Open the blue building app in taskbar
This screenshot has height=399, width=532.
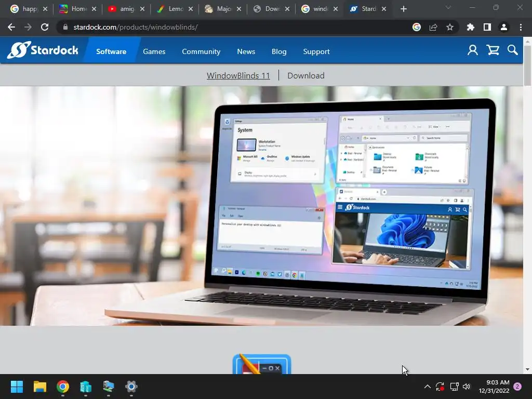[x=86, y=387]
